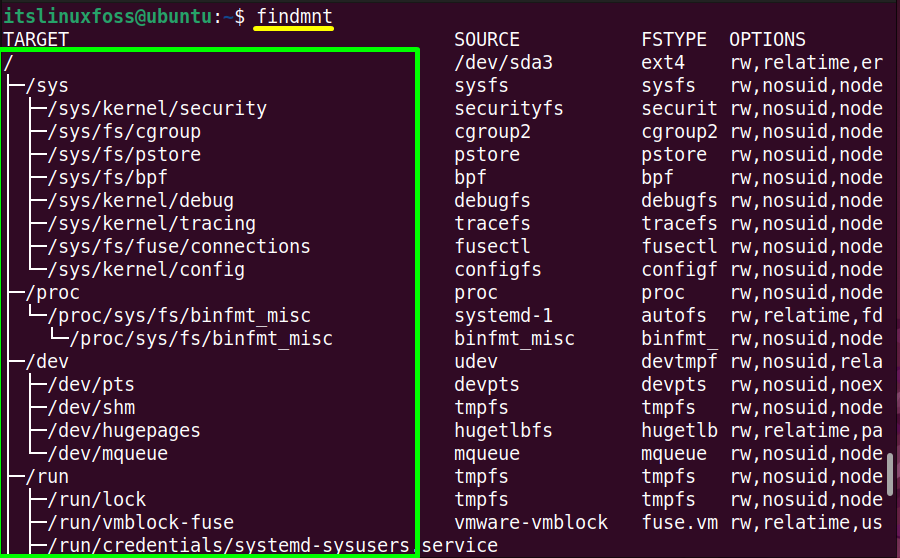This screenshot has width=900, height=558.
Task: Select the /sys/kernel/security entry
Action: click(157, 109)
